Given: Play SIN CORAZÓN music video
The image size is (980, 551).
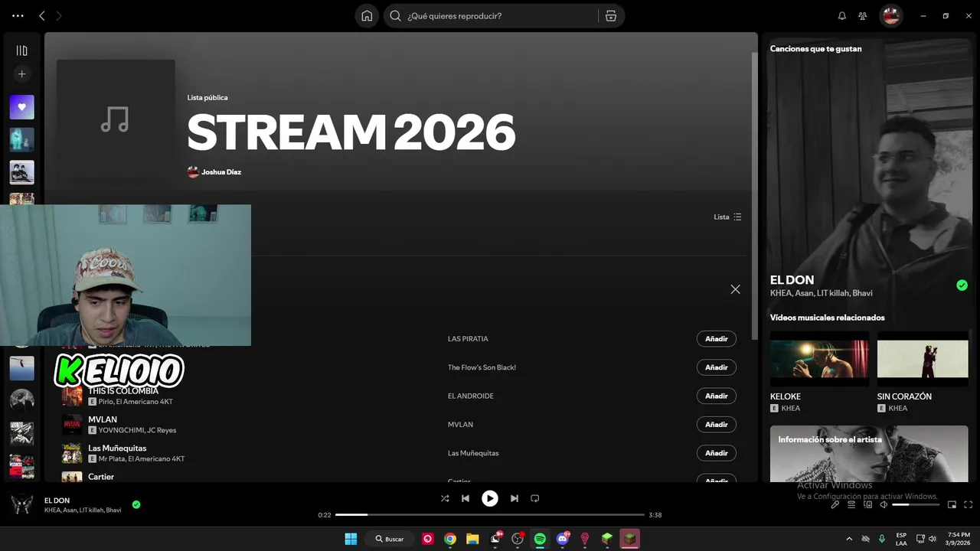Looking at the screenshot, I should tap(923, 358).
